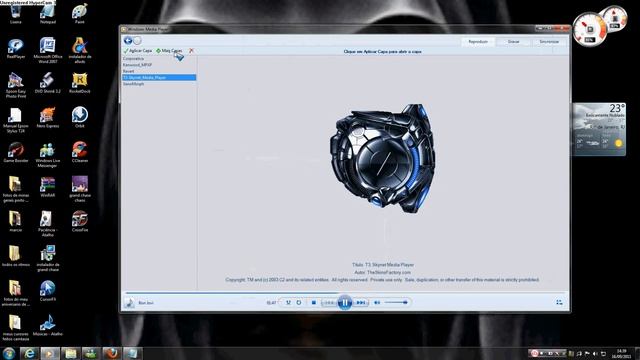The width and height of the screenshot is (640, 360).
Task: Open the instalador de allods shortcut
Action: pyautogui.click(x=80, y=51)
